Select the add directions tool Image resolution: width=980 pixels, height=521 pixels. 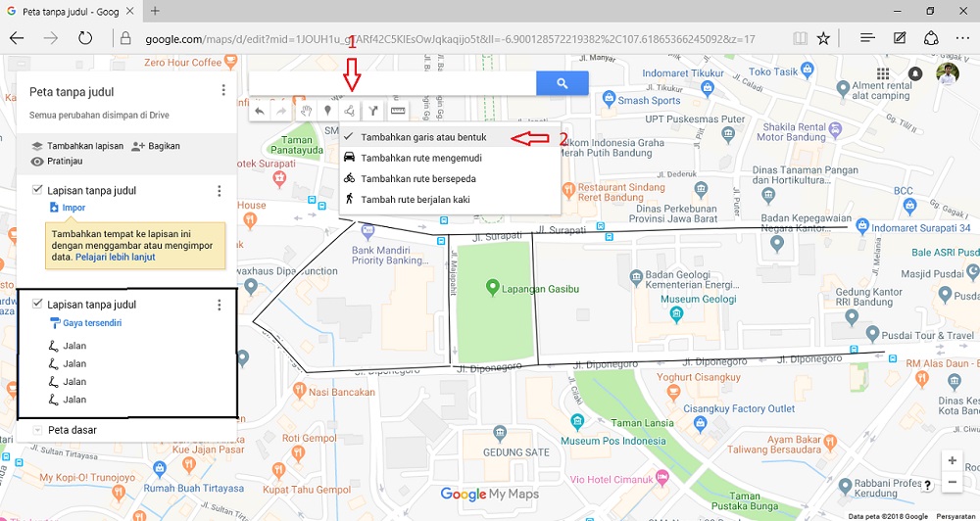(x=373, y=112)
